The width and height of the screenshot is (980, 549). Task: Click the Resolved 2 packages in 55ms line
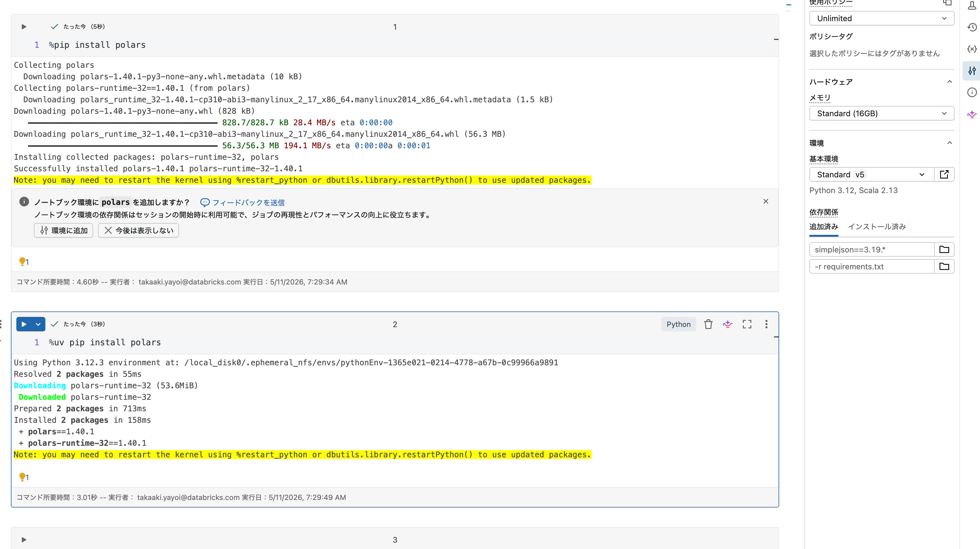pyautogui.click(x=78, y=374)
